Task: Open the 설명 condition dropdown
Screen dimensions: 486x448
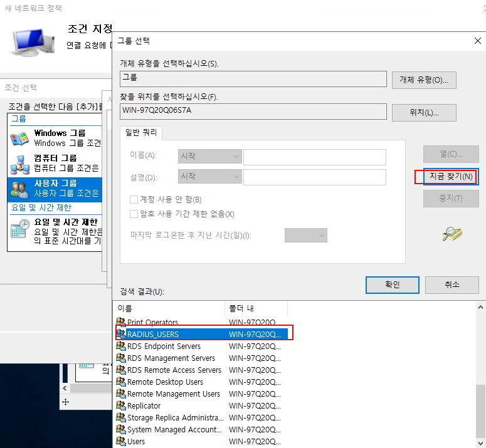Action: point(210,177)
